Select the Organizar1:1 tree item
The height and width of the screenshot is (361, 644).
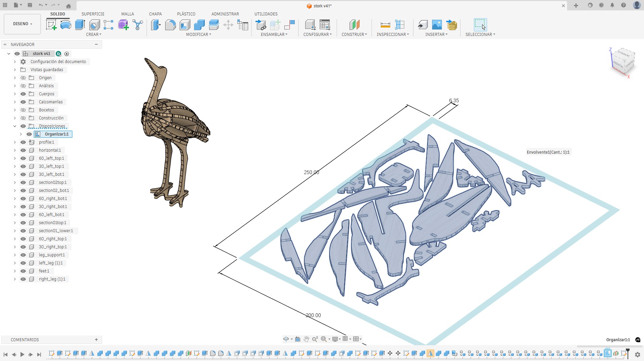56,134
